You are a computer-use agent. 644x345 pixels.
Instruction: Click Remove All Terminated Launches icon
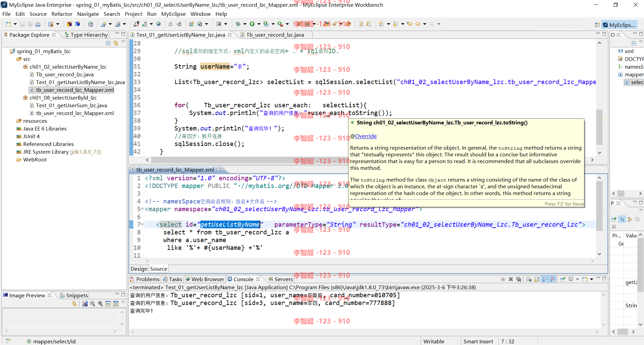pyautogui.click(x=518, y=279)
